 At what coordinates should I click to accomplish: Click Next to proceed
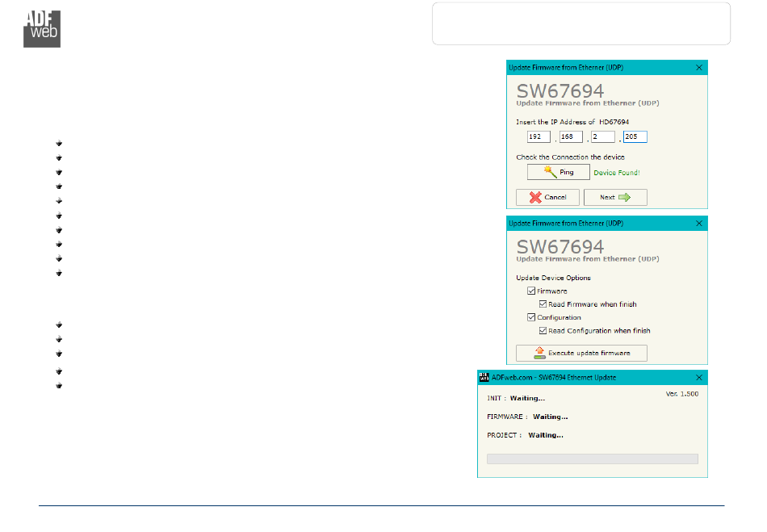pos(615,197)
